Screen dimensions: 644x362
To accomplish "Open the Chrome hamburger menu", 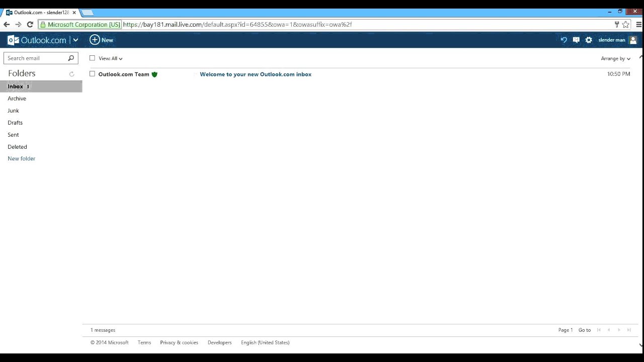I will [639, 24].
